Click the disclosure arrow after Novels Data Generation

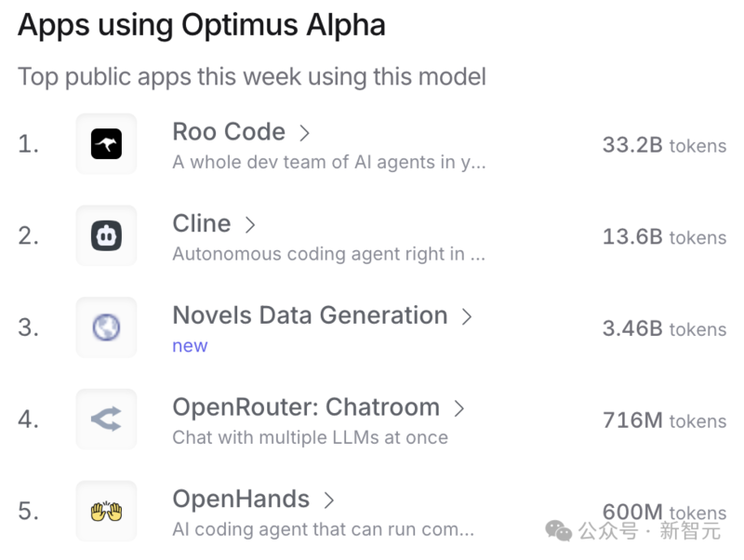click(x=467, y=316)
